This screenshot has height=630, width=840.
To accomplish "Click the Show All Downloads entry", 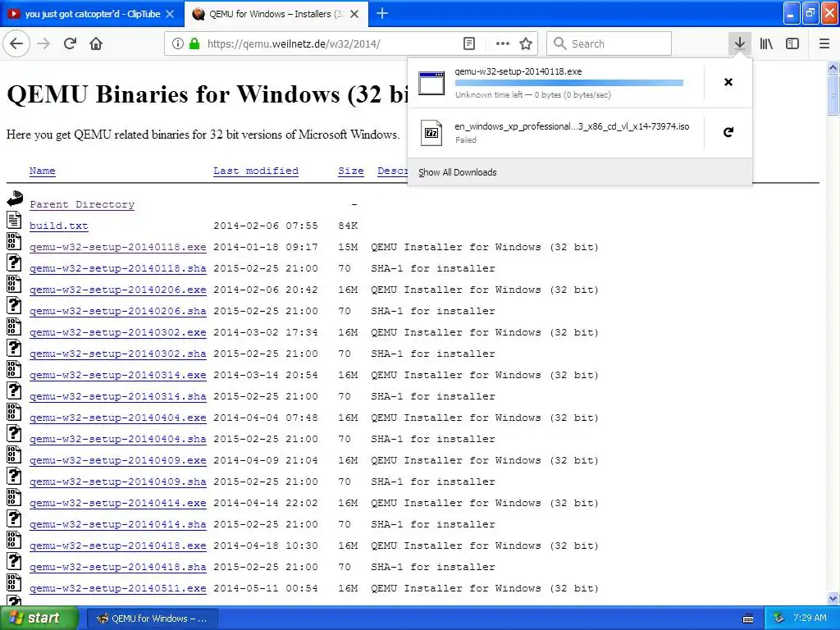I will (x=458, y=172).
